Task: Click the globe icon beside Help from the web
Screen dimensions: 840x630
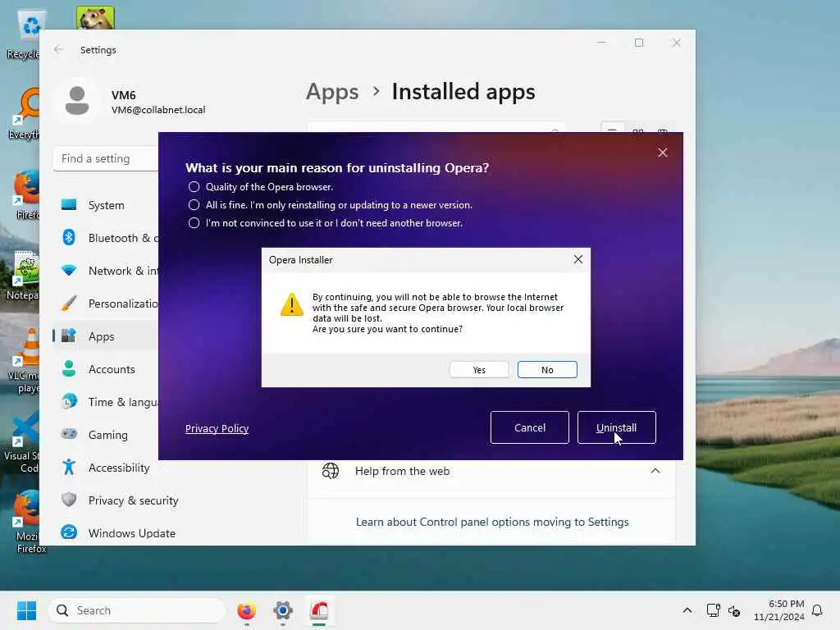Action: (331, 471)
